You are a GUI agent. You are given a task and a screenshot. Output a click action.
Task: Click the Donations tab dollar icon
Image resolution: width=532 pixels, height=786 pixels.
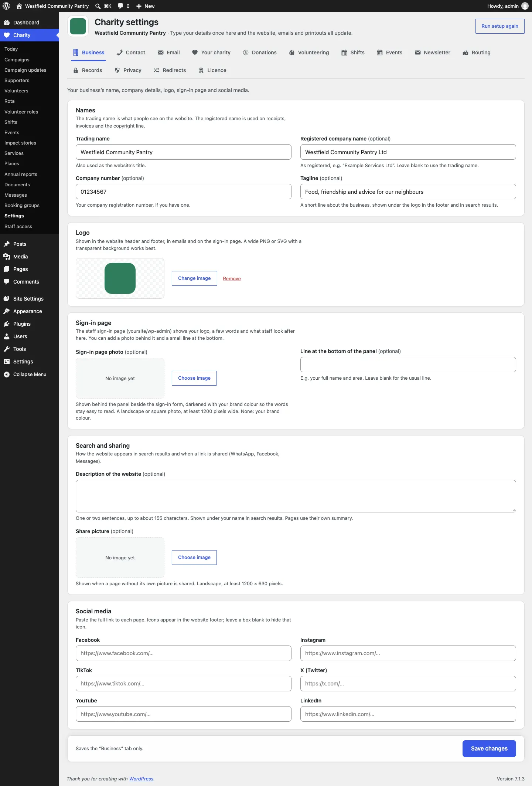pos(246,52)
